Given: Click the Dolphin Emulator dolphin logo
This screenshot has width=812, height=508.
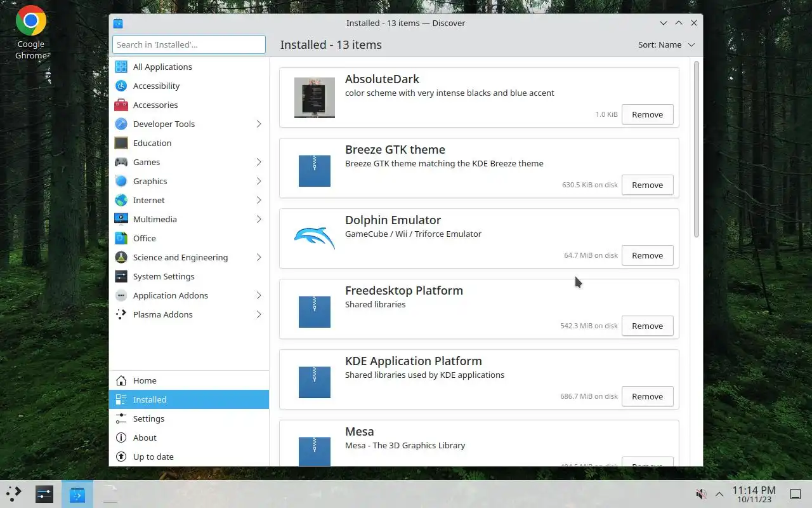Looking at the screenshot, I should 315,239.
